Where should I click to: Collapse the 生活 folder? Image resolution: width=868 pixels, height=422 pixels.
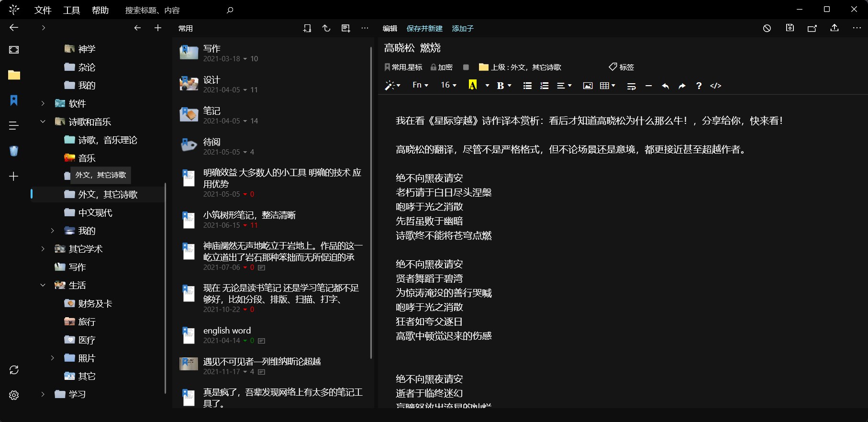click(43, 285)
